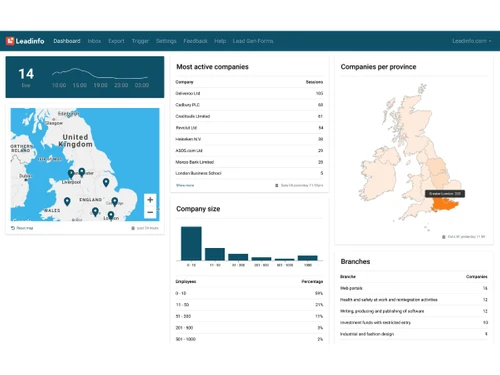Open the Settings page

click(x=166, y=41)
